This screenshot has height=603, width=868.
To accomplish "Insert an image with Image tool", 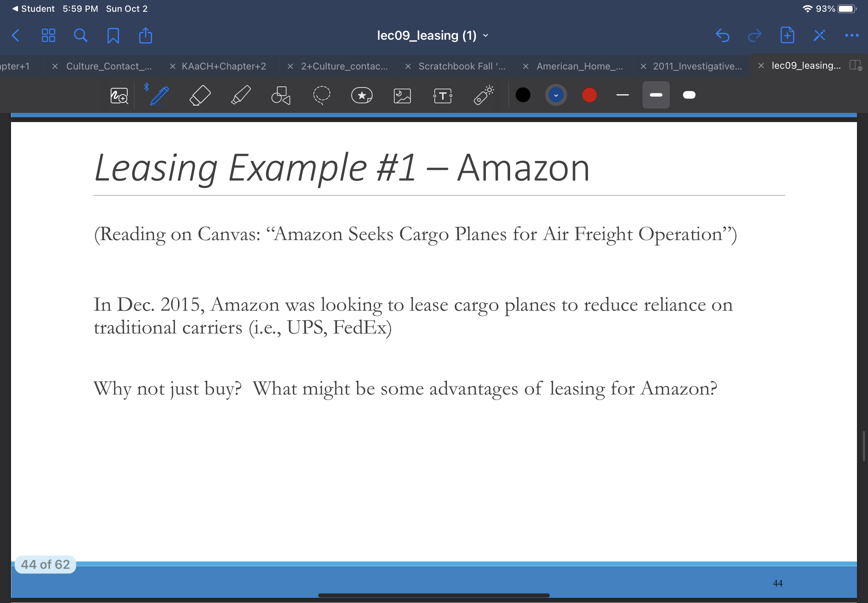I will 402,95.
